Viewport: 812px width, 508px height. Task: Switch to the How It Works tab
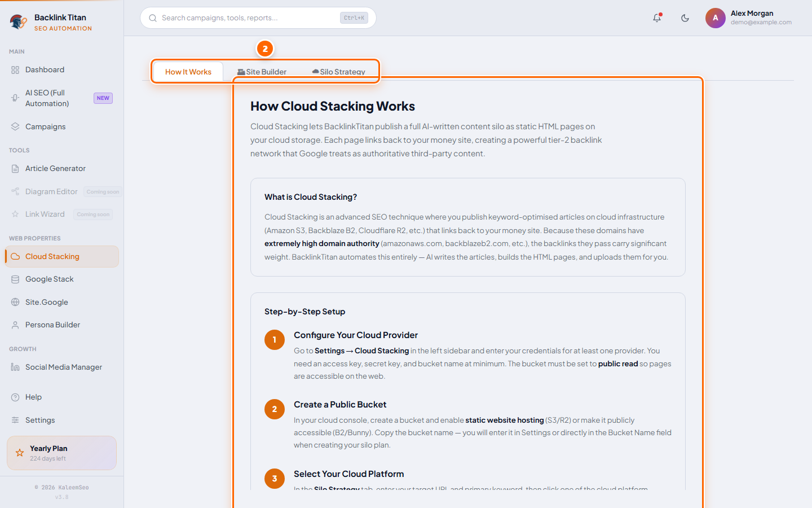click(188, 72)
